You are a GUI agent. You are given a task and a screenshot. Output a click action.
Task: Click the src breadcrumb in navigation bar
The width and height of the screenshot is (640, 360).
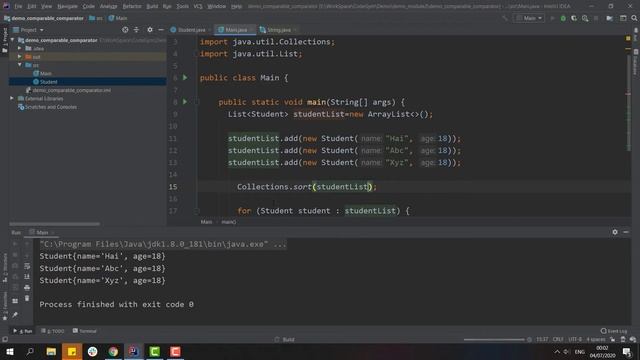pyautogui.click(x=96, y=18)
